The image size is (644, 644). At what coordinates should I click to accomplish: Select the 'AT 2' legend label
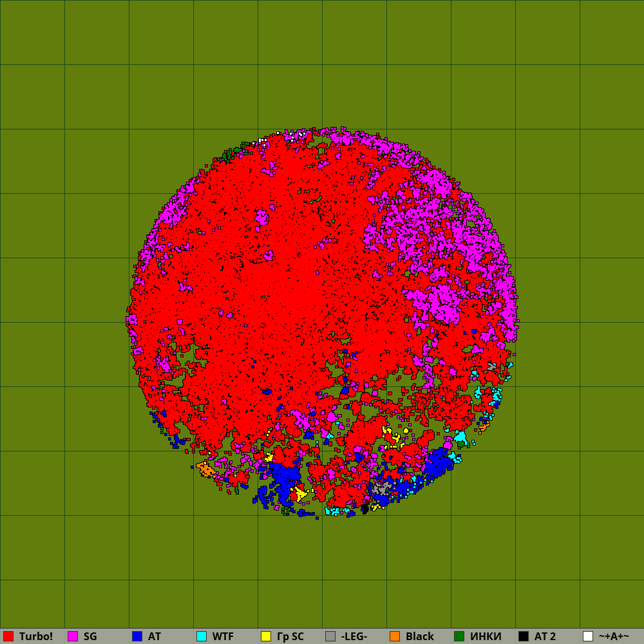pyautogui.click(x=545, y=636)
